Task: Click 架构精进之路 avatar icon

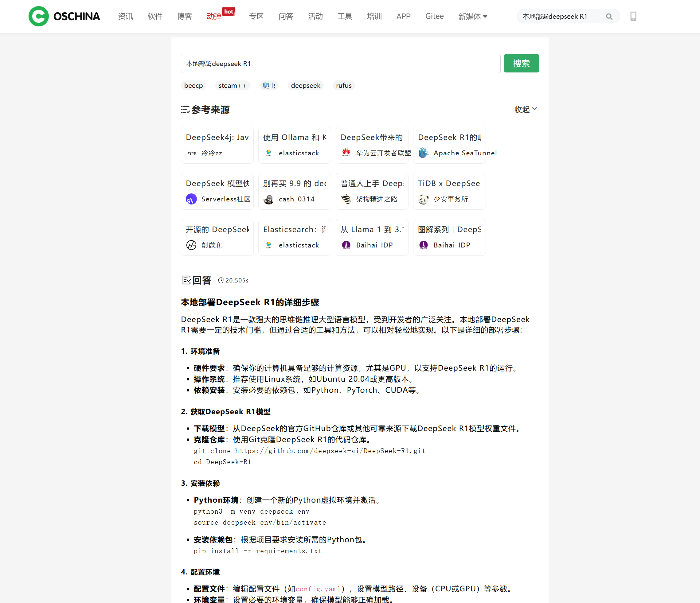Action: (346, 199)
